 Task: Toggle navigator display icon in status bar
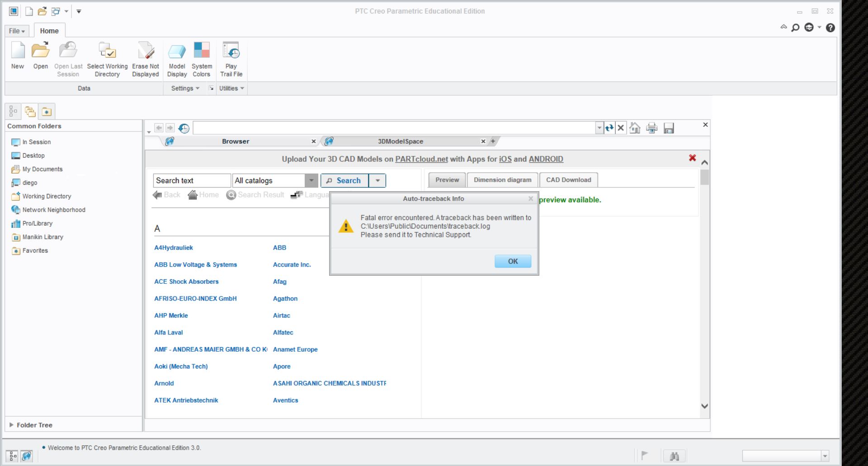tap(13, 456)
